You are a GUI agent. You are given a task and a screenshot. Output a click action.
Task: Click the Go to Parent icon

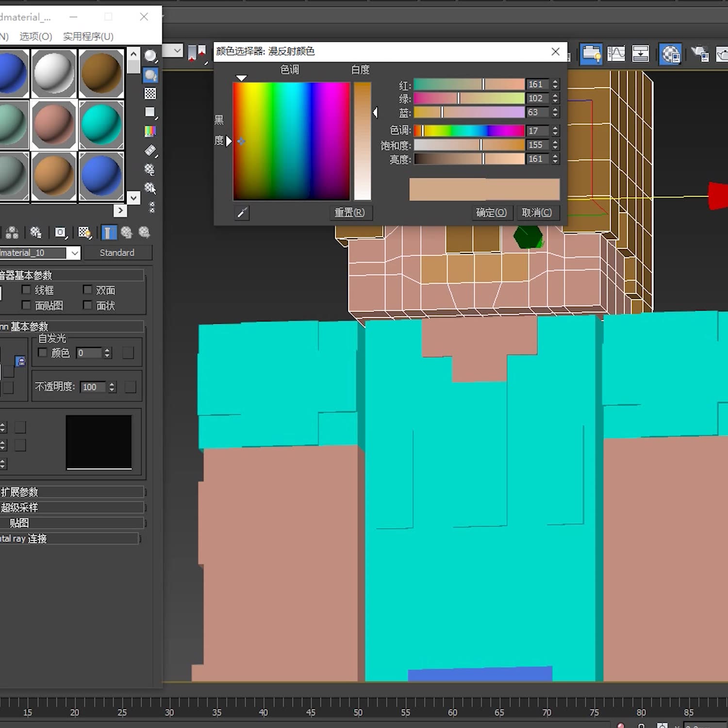(127, 233)
